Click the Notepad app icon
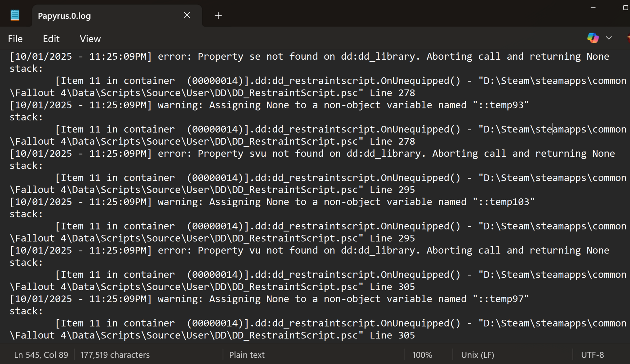Viewport: 630px width, 364px height. click(x=15, y=15)
